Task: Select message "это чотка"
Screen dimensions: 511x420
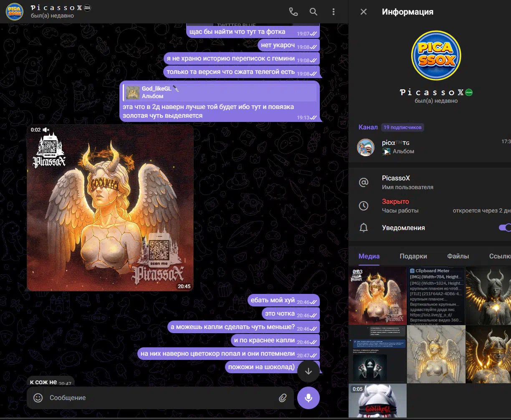Action: (x=291, y=314)
